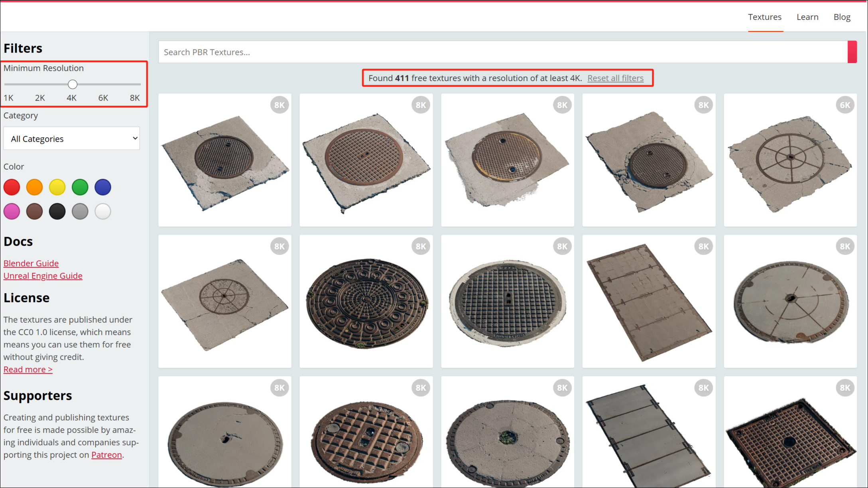Open the Blog menu item
Image resolution: width=868 pixels, height=488 pixels.
pos(842,17)
